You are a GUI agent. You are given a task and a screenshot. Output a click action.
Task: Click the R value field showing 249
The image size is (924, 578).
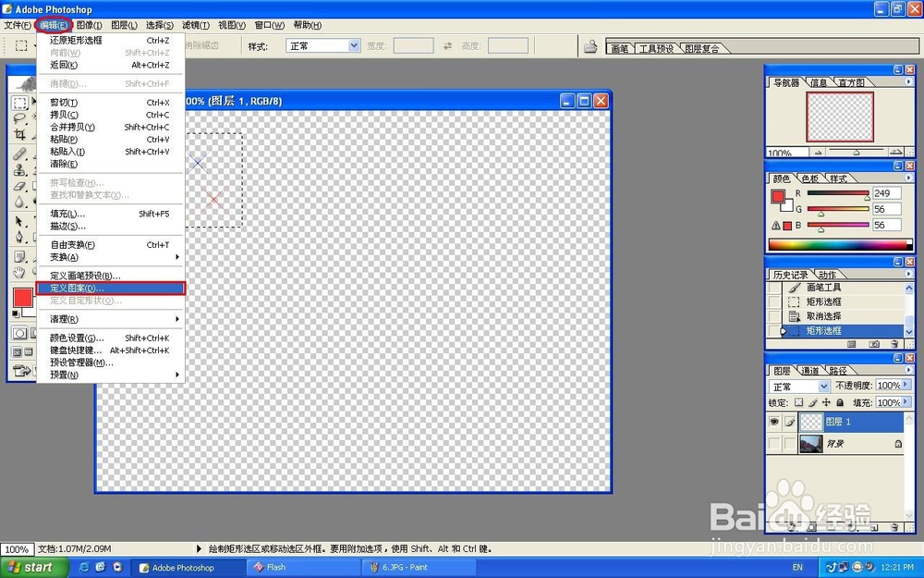(887, 193)
